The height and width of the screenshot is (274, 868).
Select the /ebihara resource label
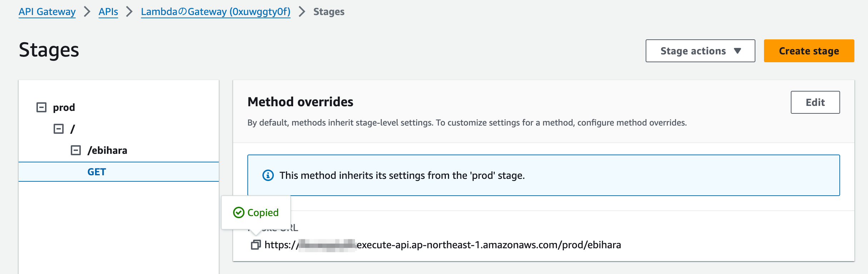pyautogui.click(x=107, y=150)
